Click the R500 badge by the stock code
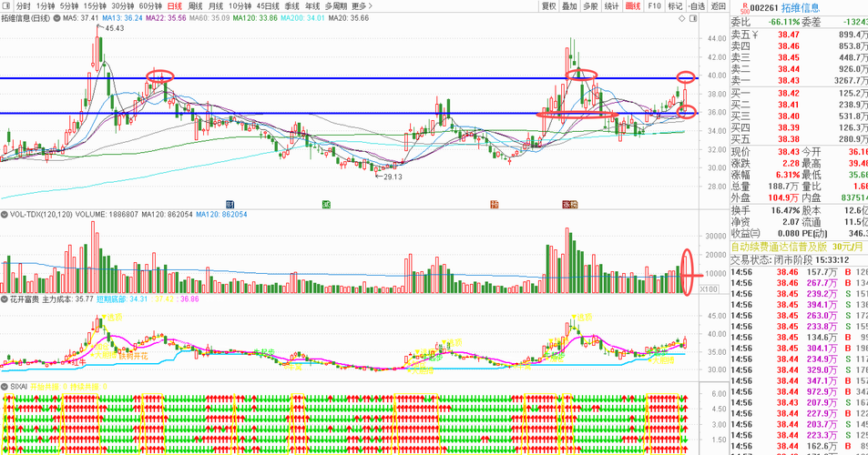 (x=744, y=8)
